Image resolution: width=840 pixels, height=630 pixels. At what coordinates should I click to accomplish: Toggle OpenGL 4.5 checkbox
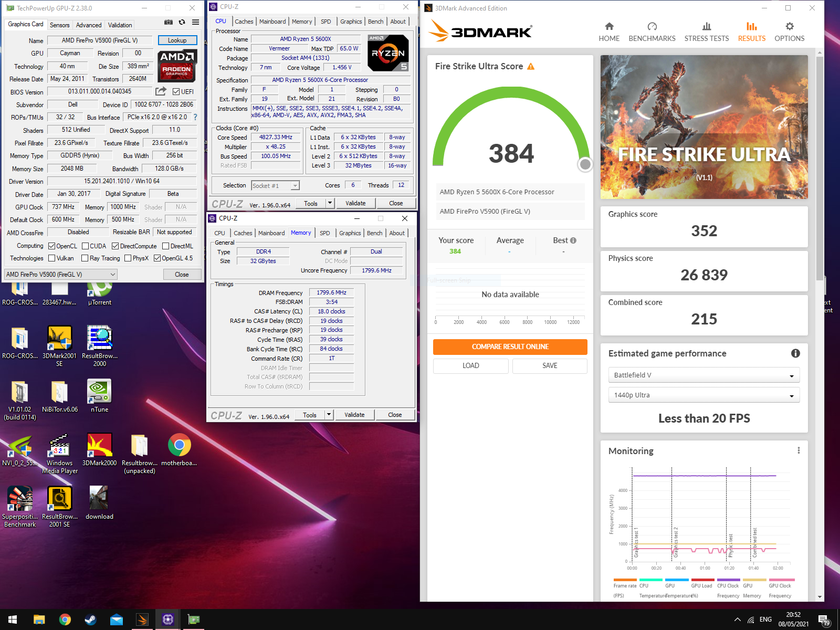[157, 258]
